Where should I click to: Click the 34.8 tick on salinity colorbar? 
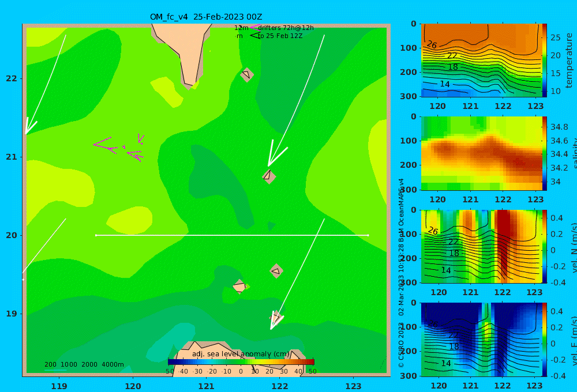click(x=559, y=127)
